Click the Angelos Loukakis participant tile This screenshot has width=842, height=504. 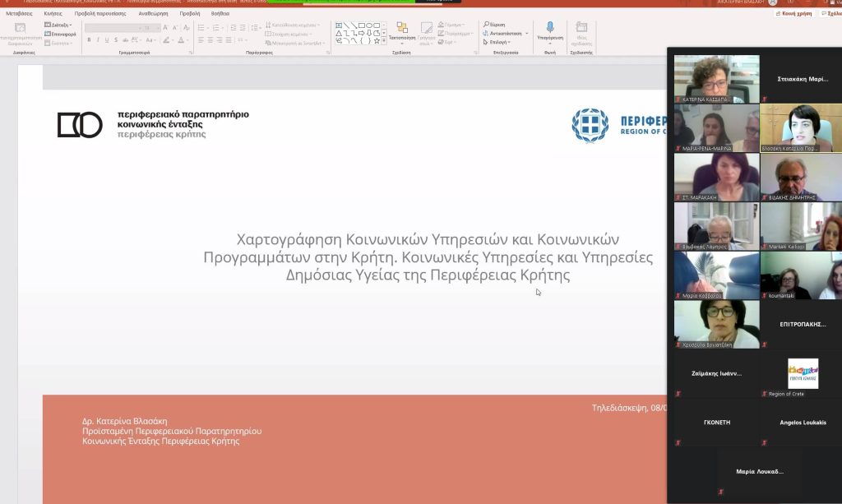(x=803, y=423)
